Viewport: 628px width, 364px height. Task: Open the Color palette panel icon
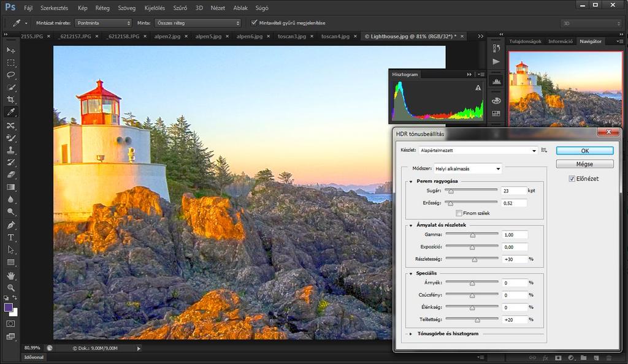point(496,100)
